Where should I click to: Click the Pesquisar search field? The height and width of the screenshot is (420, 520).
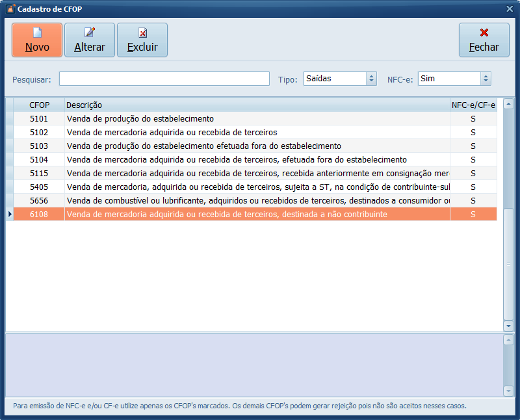[x=164, y=79]
